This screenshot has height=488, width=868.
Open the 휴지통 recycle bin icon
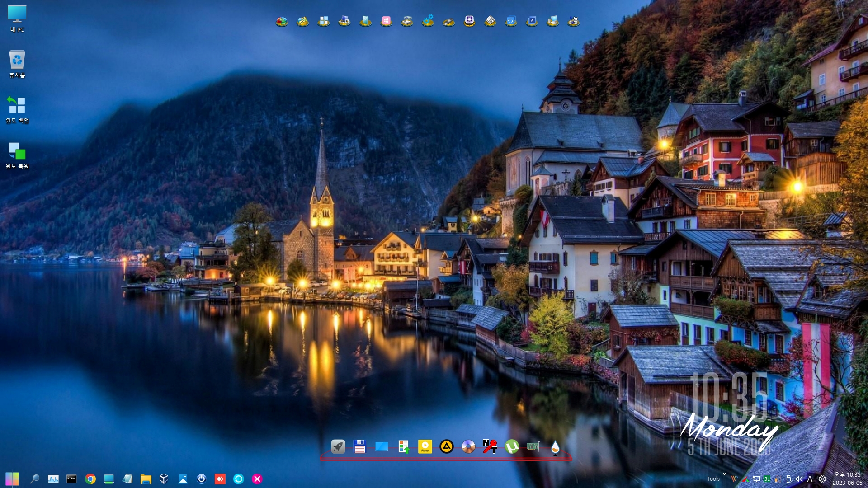[17, 64]
